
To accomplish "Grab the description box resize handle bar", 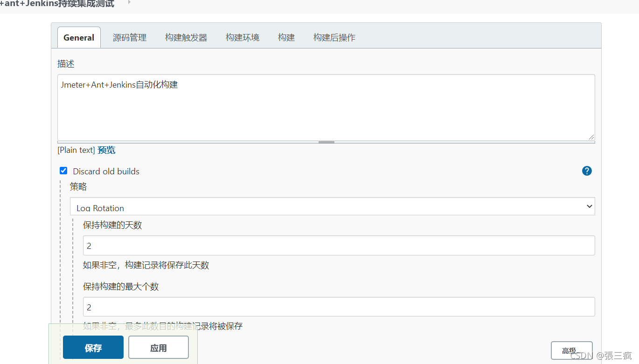I will tap(326, 142).
